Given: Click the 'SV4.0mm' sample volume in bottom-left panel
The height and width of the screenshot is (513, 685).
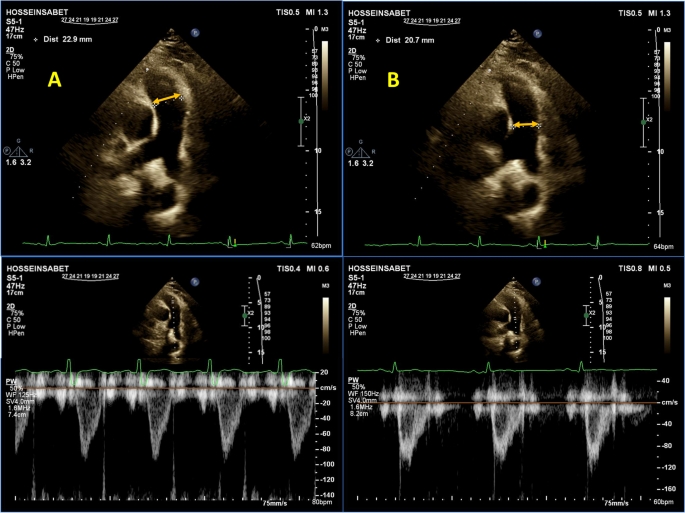Looking at the screenshot, I should click(20, 401).
